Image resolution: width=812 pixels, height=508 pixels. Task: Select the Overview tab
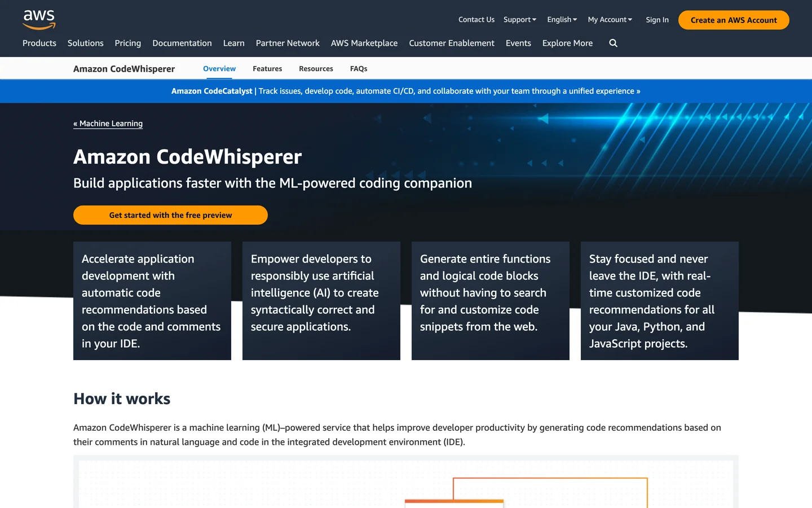pyautogui.click(x=219, y=68)
